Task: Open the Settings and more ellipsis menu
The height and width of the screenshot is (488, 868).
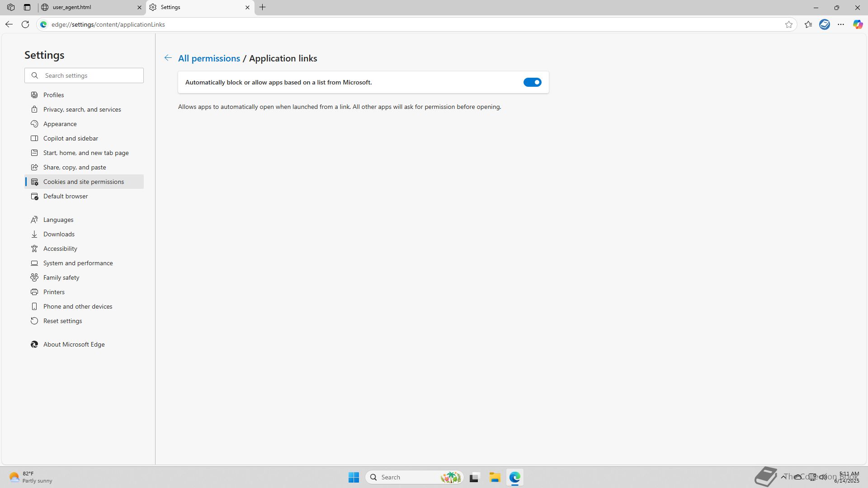Action: coord(840,24)
